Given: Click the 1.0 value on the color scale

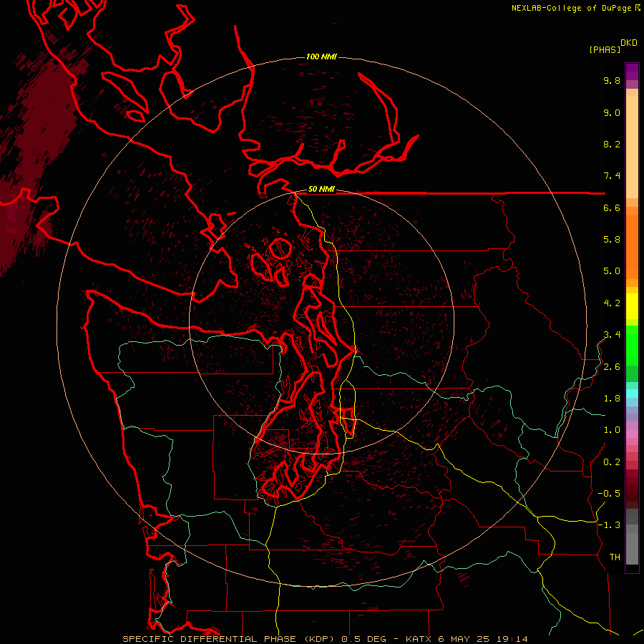Looking at the screenshot, I should tap(612, 430).
